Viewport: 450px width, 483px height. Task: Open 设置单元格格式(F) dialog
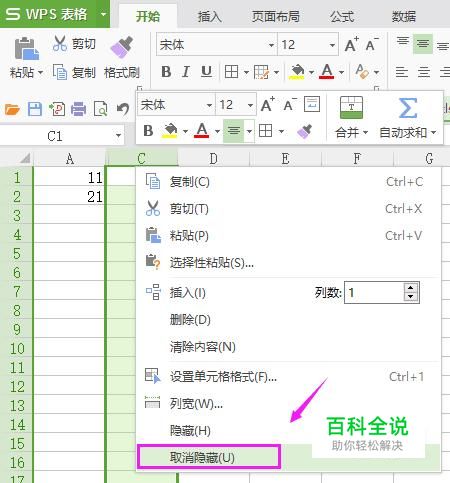coord(288,377)
